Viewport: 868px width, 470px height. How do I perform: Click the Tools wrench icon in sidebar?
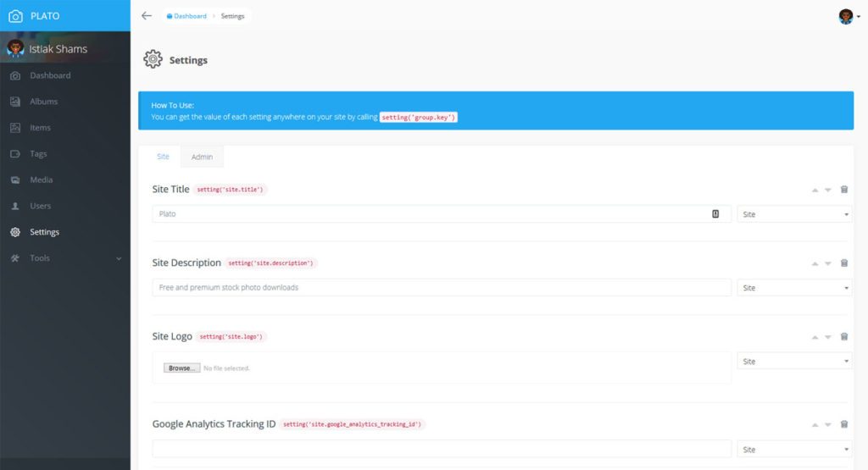click(x=15, y=258)
